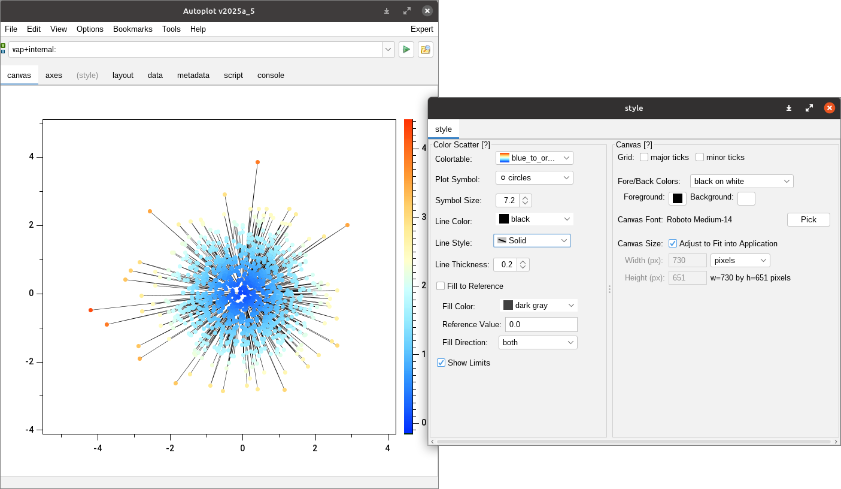Open the file browser icon next to the play button
The image size is (841, 489).
pyautogui.click(x=426, y=49)
